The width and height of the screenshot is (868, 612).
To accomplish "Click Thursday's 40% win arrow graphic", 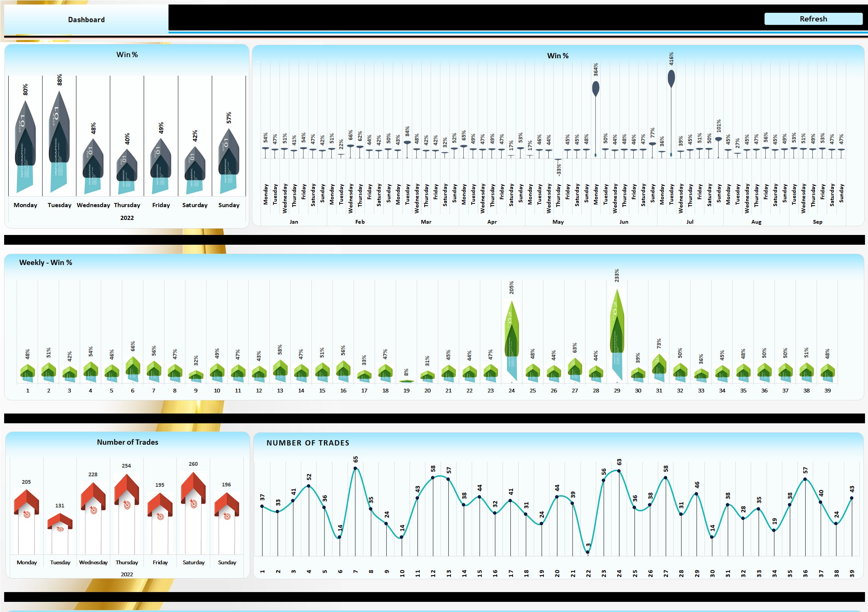I will (x=127, y=171).
